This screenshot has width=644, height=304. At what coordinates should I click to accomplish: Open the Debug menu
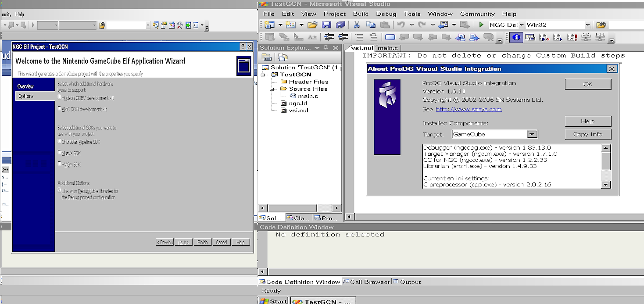tap(386, 14)
